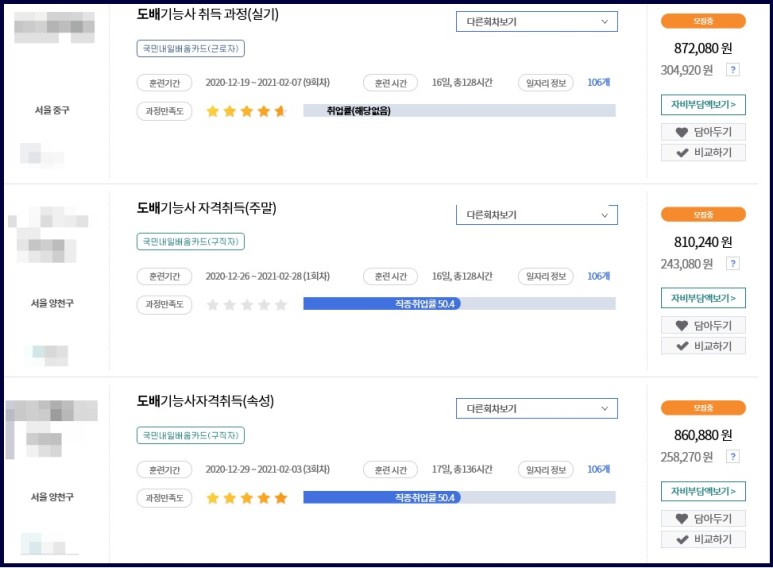Screen dimensions: 773x568
Task: Click self-pay amount 304,920 원
Action: point(687,70)
